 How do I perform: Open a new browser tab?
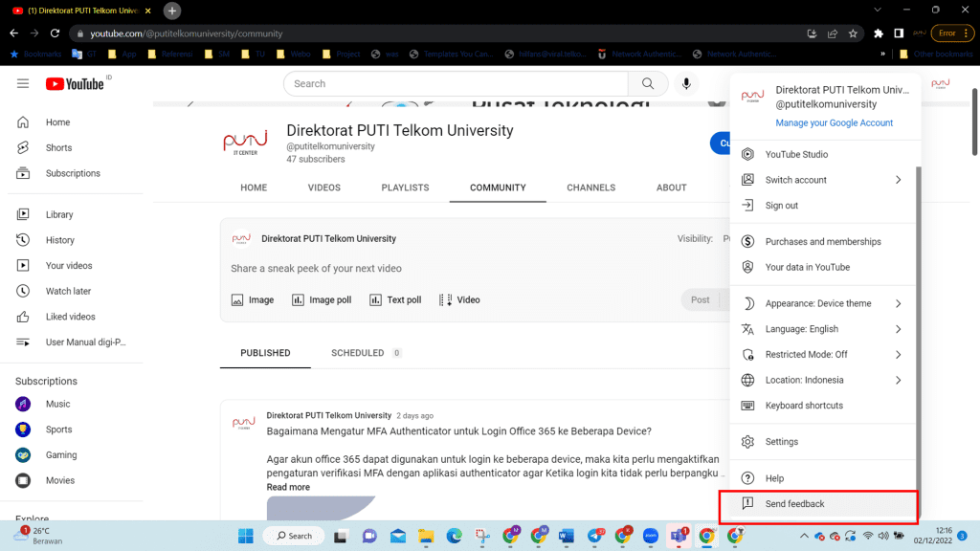pyautogui.click(x=172, y=11)
